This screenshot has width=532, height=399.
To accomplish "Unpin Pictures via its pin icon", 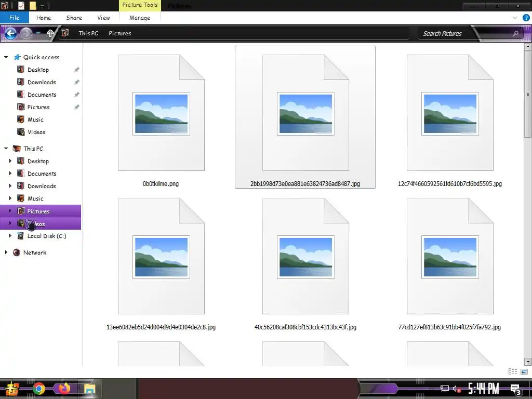I will click(77, 107).
